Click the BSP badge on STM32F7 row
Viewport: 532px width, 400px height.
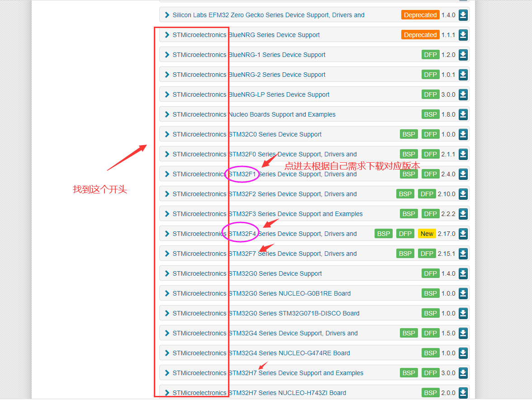(405, 254)
